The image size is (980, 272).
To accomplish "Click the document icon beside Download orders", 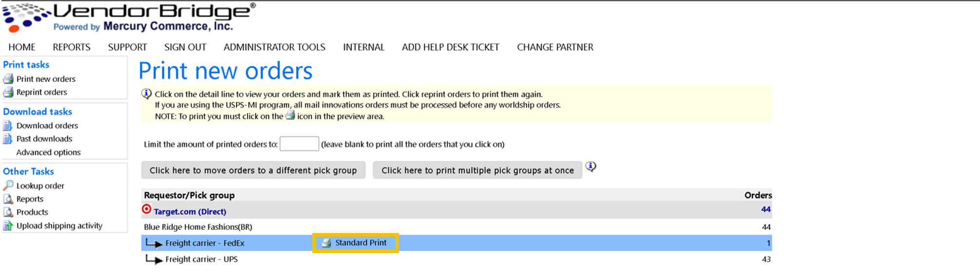I will 8,126.
